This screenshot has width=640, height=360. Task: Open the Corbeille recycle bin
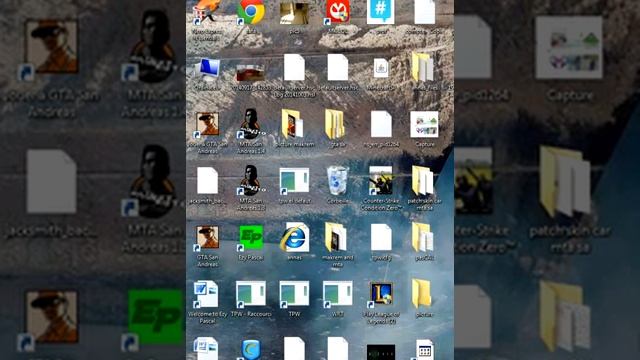coord(338,181)
